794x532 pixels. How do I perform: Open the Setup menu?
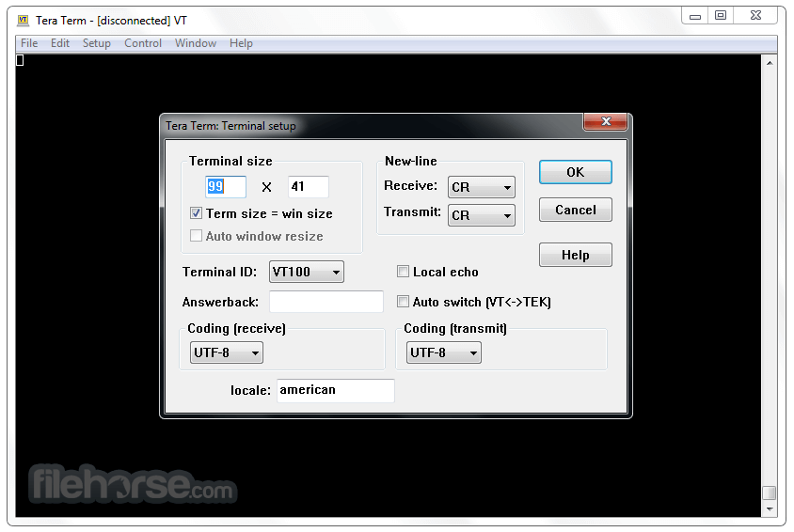coord(96,43)
